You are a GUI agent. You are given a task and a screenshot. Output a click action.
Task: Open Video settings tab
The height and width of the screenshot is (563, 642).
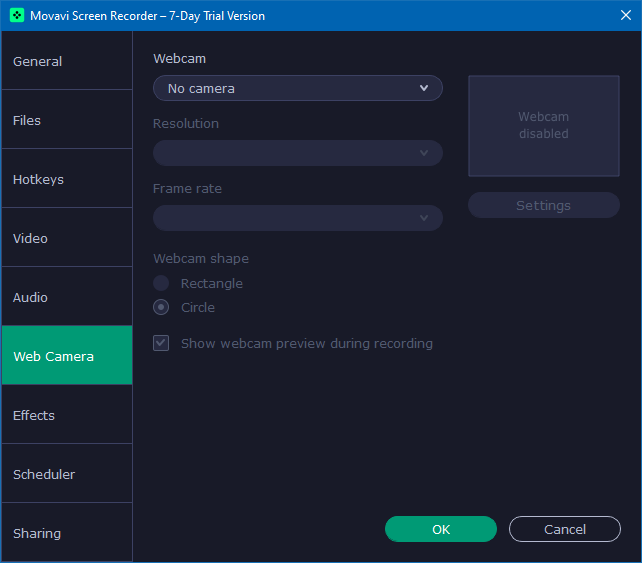click(66, 238)
